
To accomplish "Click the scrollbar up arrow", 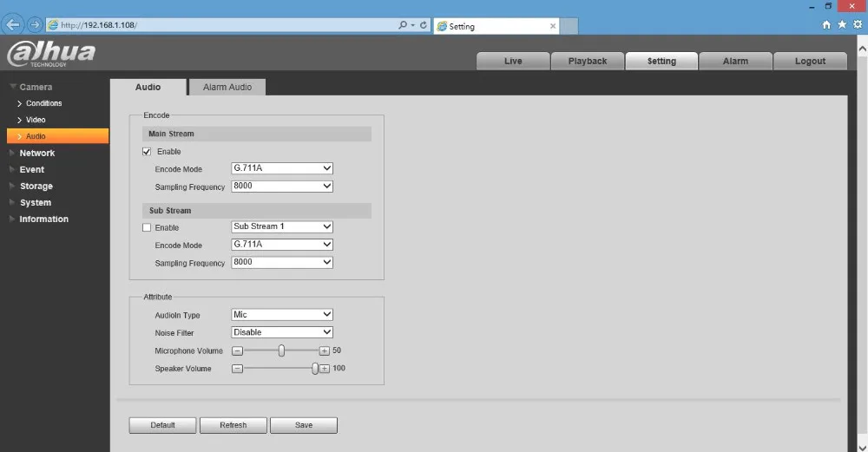I will click(x=863, y=49).
